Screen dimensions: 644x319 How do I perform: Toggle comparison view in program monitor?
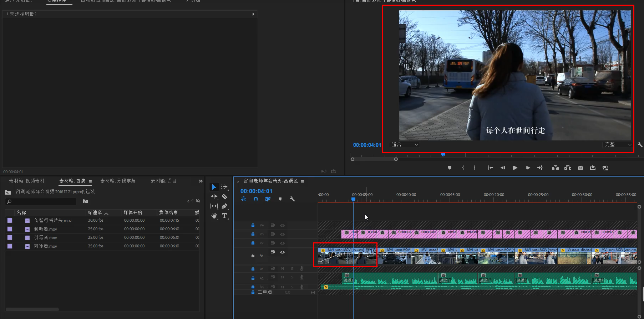pyautogui.click(x=605, y=168)
